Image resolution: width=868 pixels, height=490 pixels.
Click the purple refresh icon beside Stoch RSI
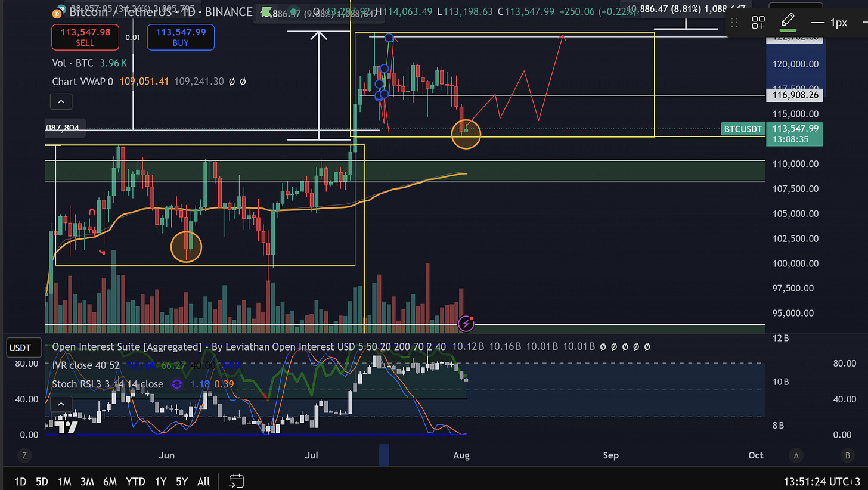(177, 384)
